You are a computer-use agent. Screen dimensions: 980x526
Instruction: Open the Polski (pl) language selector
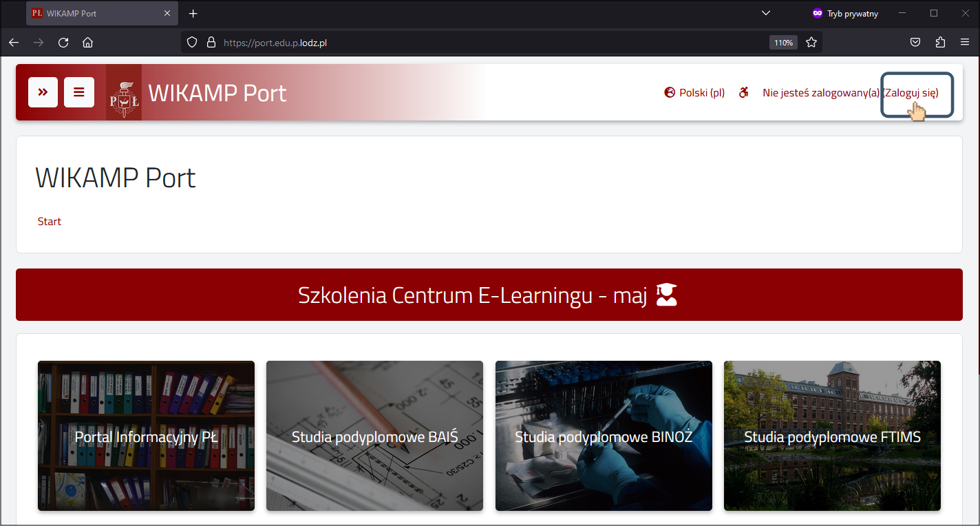[x=701, y=92]
